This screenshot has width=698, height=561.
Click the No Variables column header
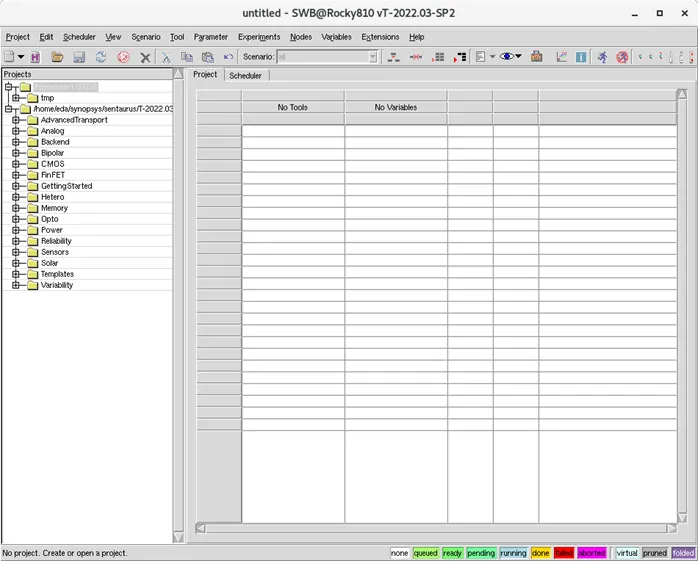[396, 107]
